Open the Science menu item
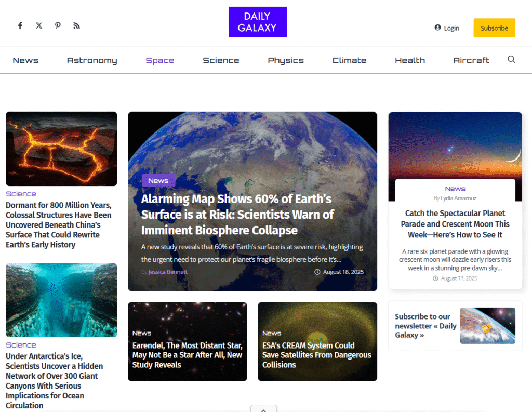This screenshot has width=532, height=412. tap(221, 60)
